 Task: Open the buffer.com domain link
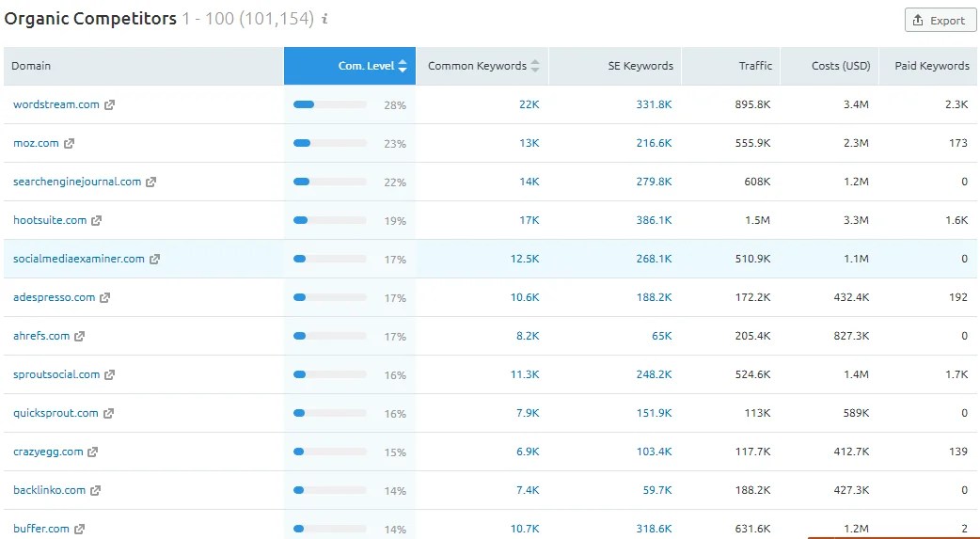coord(41,529)
